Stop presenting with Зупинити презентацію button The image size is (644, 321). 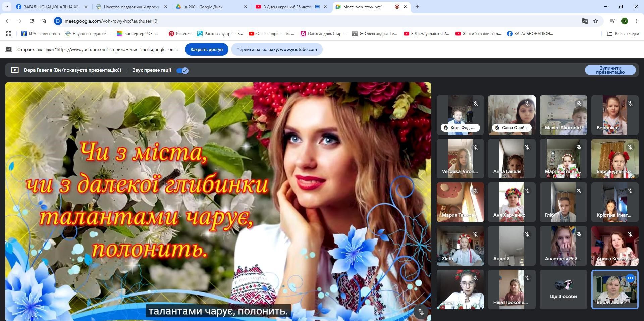click(x=610, y=70)
